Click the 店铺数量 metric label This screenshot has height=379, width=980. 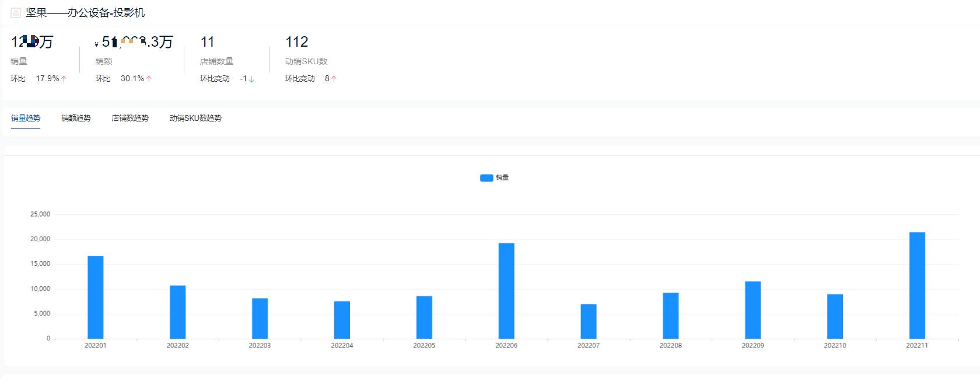click(x=216, y=61)
